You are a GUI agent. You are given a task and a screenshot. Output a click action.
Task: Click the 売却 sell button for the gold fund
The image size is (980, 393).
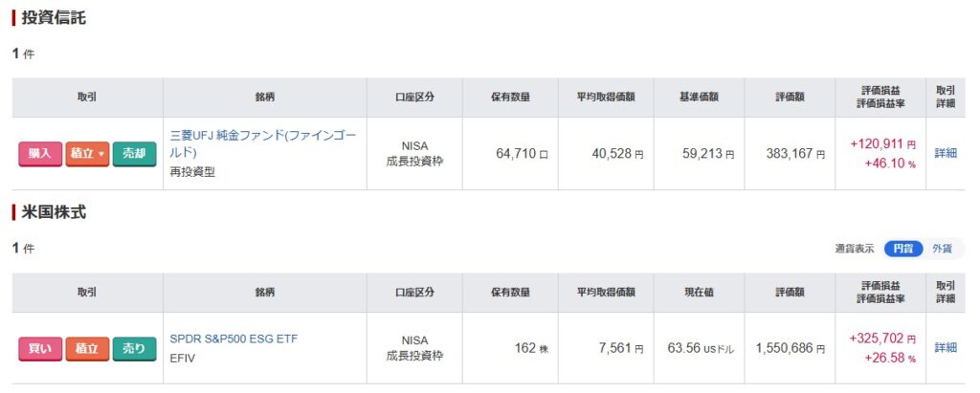pyautogui.click(x=134, y=154)
